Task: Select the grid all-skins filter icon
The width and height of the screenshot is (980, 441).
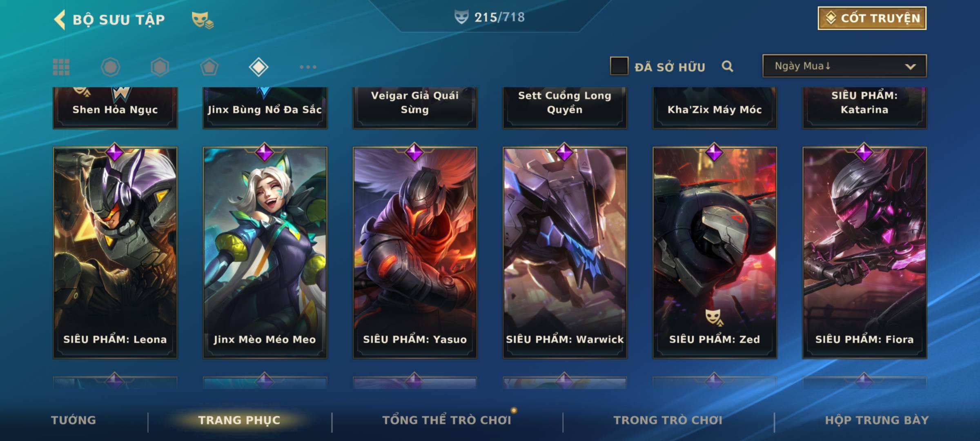Action: click(61, 67)
